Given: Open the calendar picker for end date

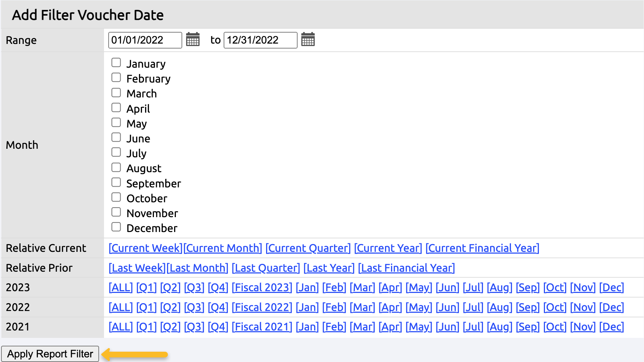Looking at the screenshot, I should (308, 40).
